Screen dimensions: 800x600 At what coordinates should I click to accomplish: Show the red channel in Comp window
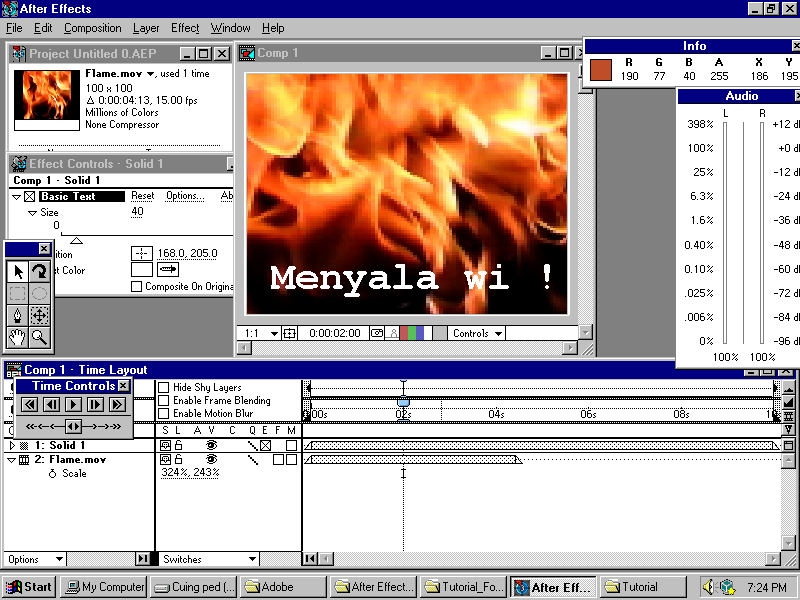[x=404, y=333]
